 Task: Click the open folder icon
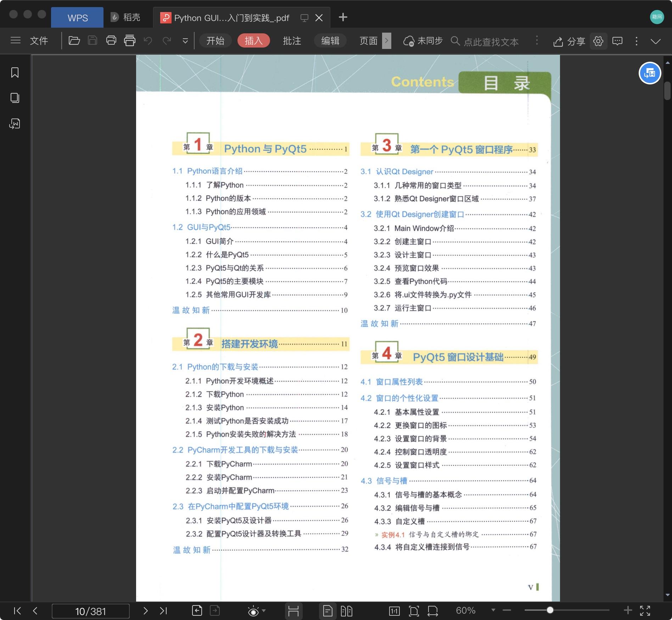click(74, 40)
